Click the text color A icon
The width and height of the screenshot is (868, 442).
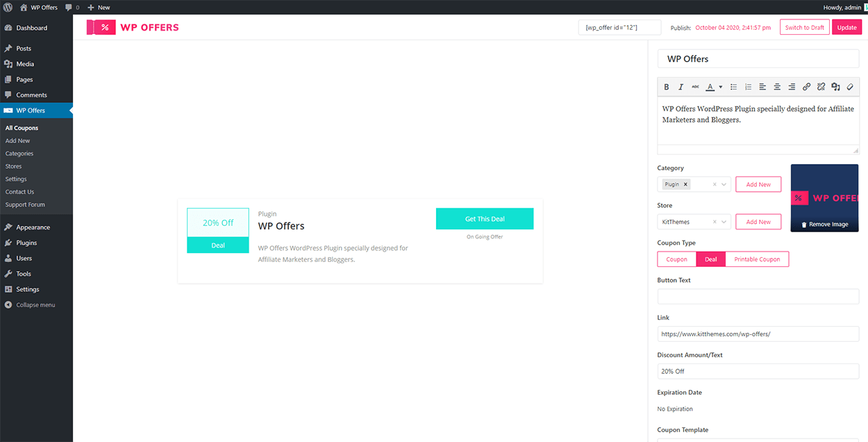tap(710, 87)
